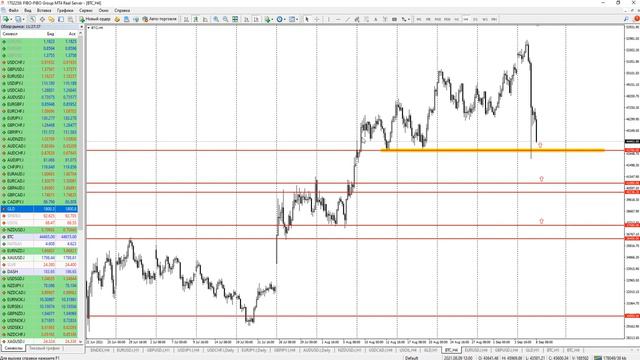This screenshot has height=360, width=640.
Task: Open the Вставка menu
Action: 44,10
